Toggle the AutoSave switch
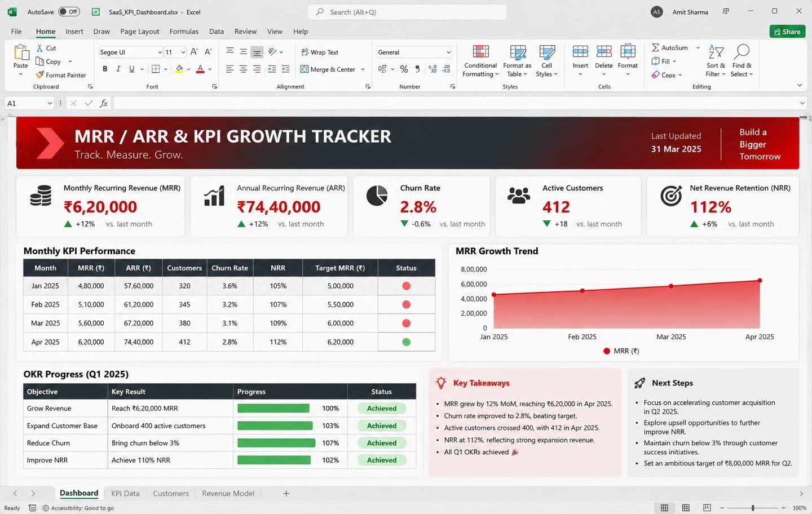This screenshot has height=514, width=812. click(69, 12)
